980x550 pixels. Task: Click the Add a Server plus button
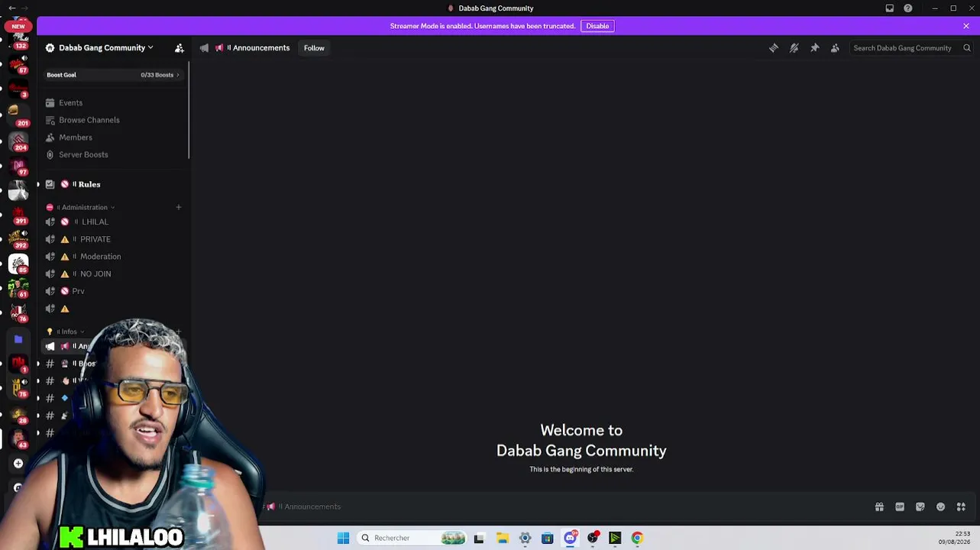(18, 464)
